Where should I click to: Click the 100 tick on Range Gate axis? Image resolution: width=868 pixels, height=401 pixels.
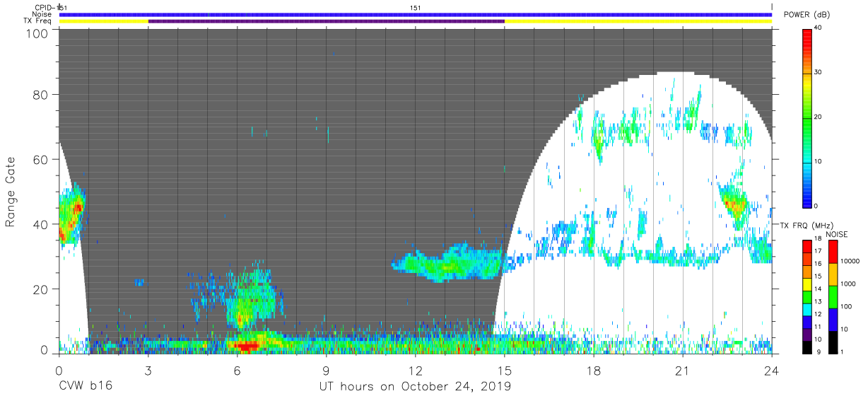pos(36,33)
